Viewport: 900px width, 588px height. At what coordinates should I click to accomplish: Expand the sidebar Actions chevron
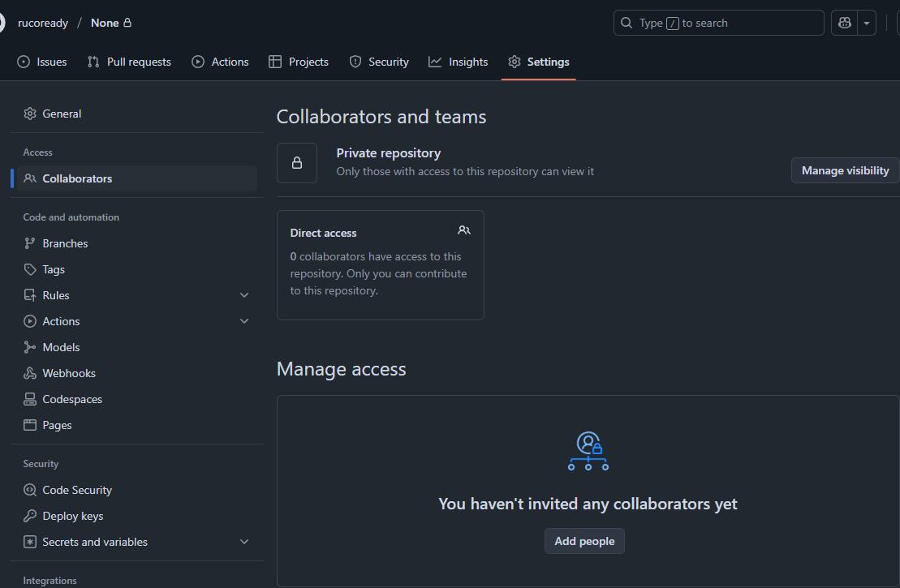[244, 321]
